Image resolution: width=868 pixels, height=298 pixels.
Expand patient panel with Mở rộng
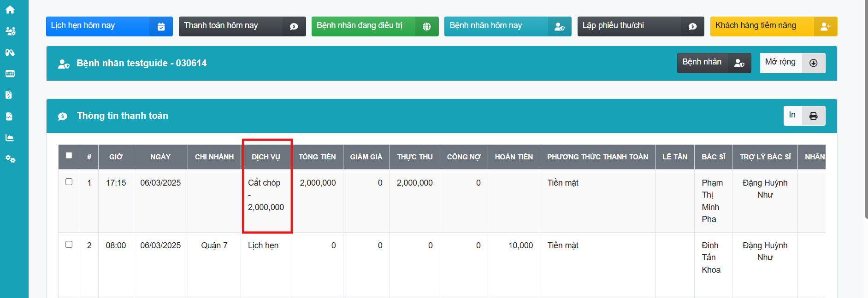point(792,63)
